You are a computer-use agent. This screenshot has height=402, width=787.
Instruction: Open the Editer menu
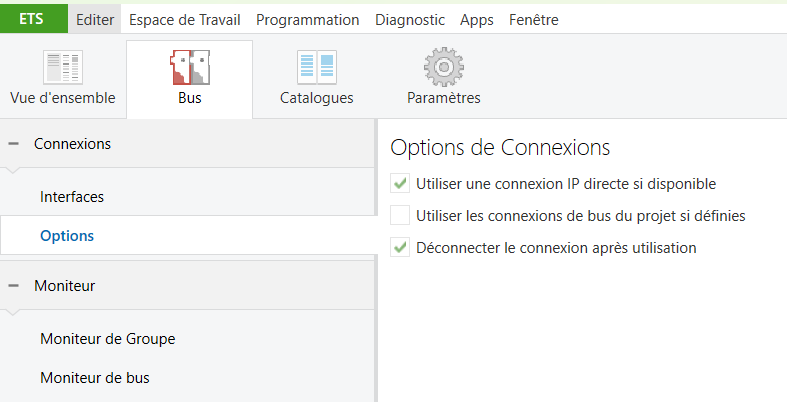pyautogui.click(x=95, y=20)
